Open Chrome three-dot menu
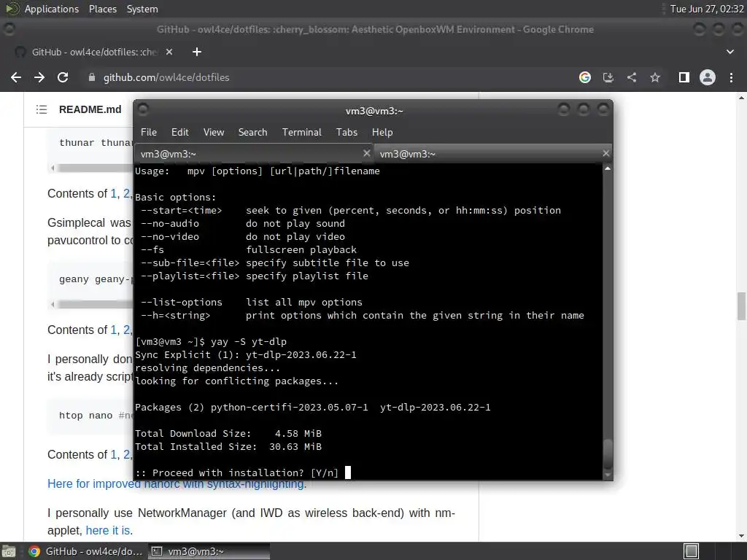The height and width of the screenshot is (560, 747). click(731, 77)
